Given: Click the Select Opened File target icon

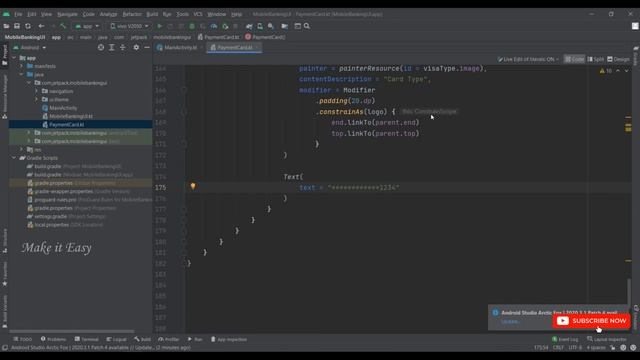Looking at the screenshot, I should coord(101,47).
